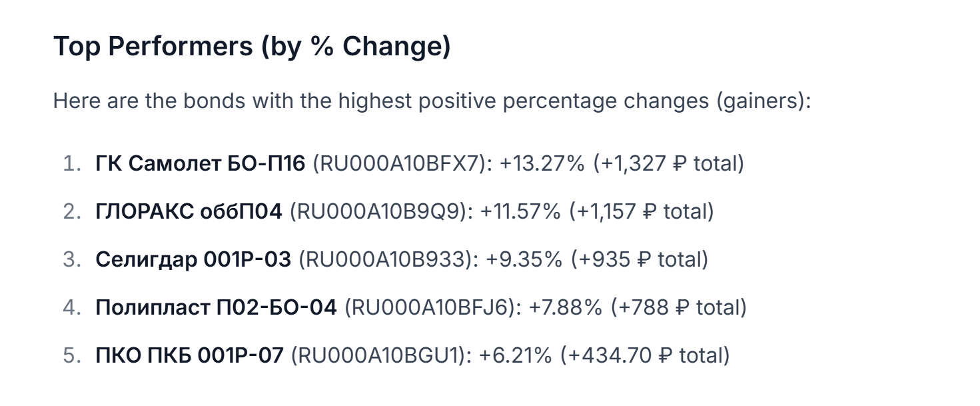This screenshot has width=980, height=406.
Task: Click the Полипласт П02-БО-04 bond name
Action: (x=216, y=307)
